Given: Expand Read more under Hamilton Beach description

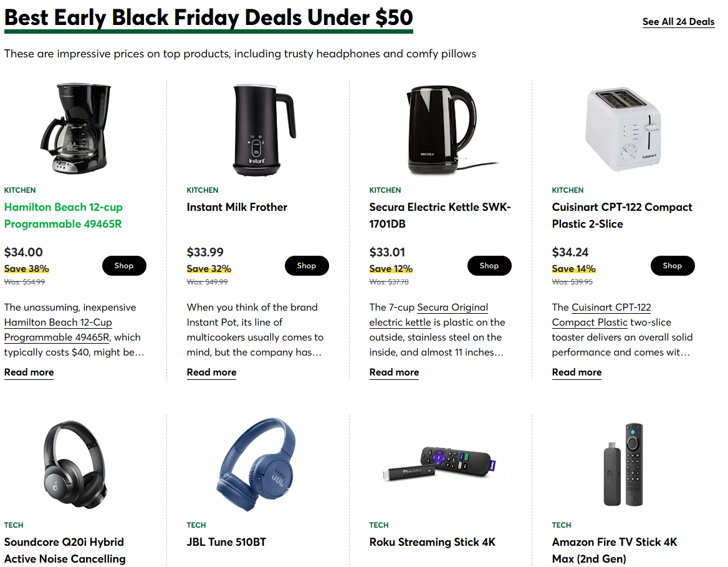Looking at the screenshot, I should pos(29,372).
